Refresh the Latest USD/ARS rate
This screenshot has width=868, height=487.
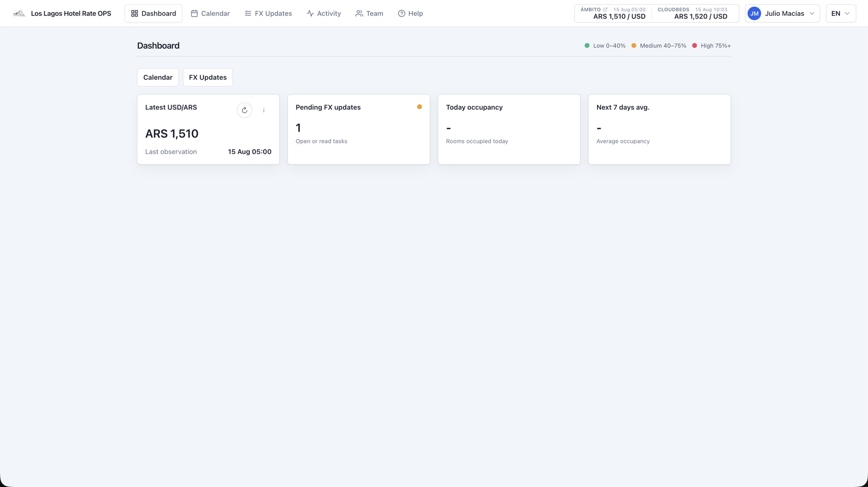point(244,110)
